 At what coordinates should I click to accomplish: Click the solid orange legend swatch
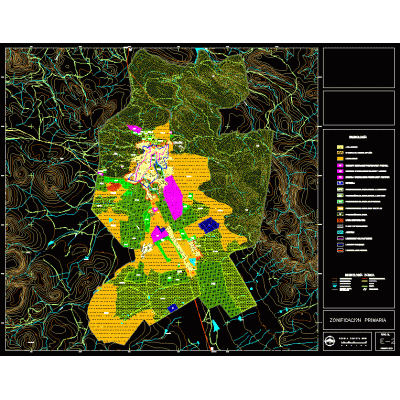pos(340,159)
